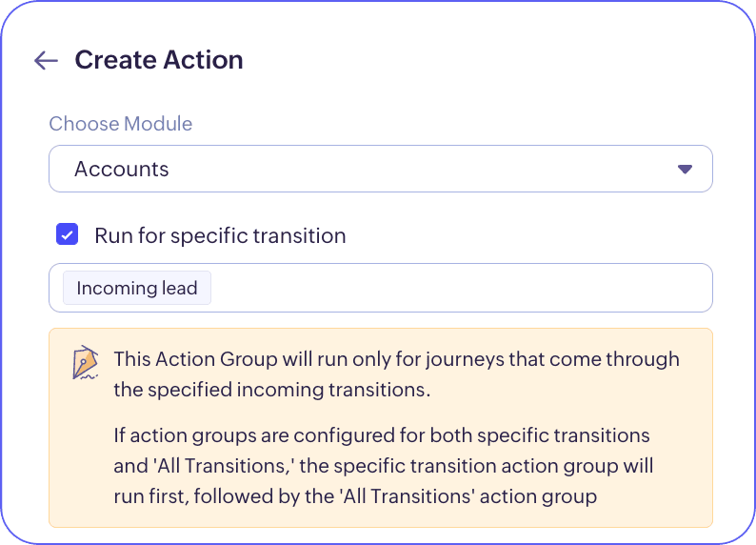This screenshot has width=756, height=545.
Task: Select the Incoming lead transition chip
Action: pos(137,288)
